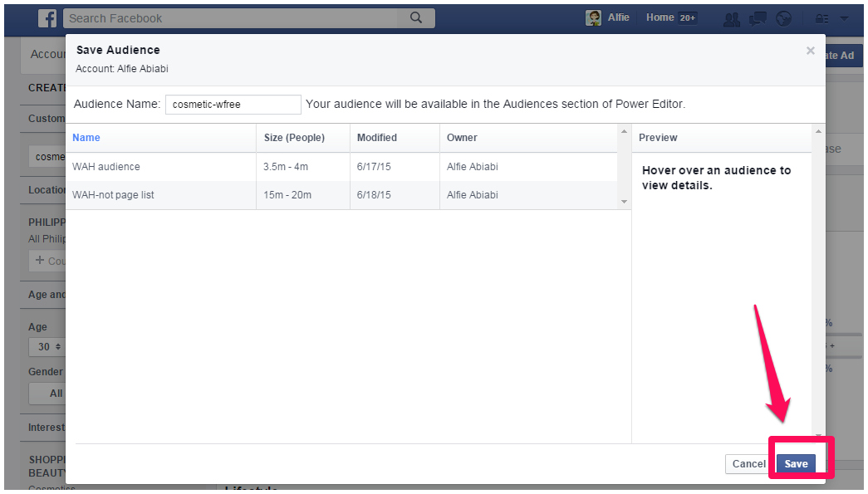Click the Facebook logo icon

[47, 18]
